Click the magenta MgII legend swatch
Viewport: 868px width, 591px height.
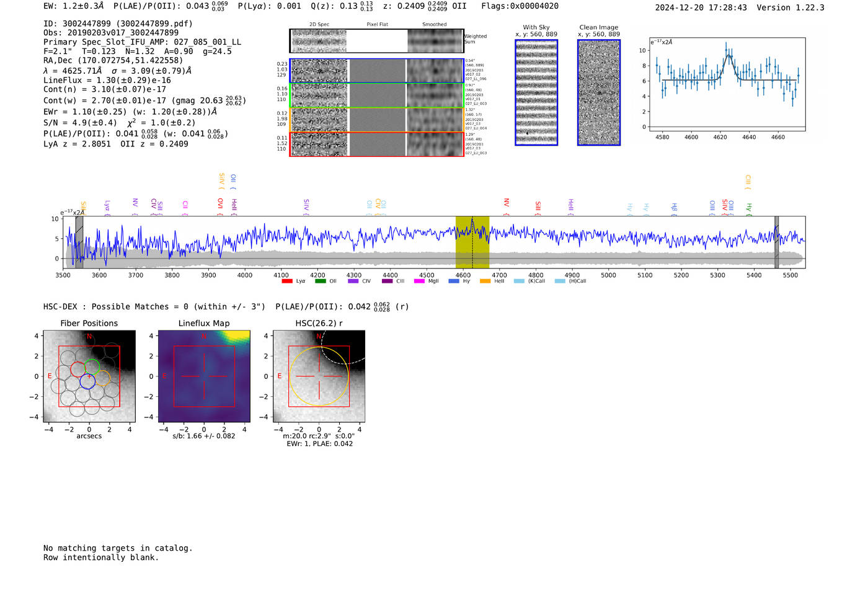419,281
